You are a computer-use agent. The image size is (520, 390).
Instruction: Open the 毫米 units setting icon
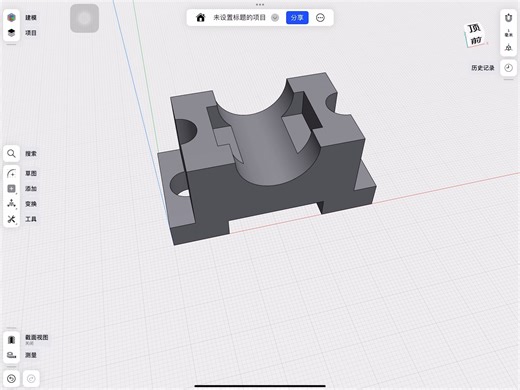[508, 33]
